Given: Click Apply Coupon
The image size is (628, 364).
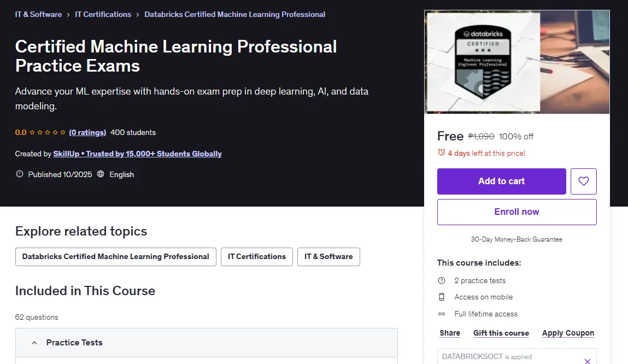Looking at the screenshot, I should pos(568,333).
